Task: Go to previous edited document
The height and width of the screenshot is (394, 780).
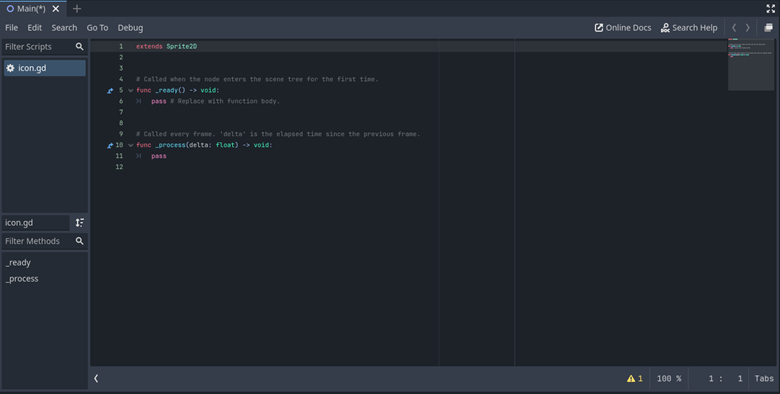Action: point(734,28)
